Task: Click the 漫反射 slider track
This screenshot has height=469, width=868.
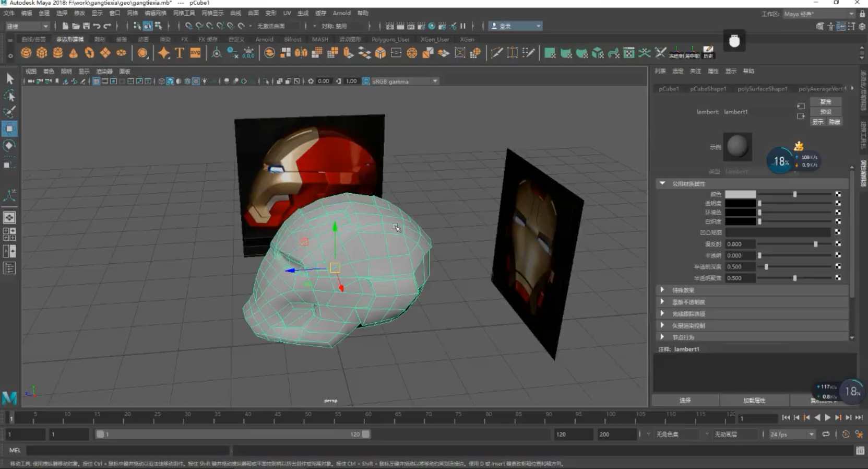Action: (x=794, y=244)
